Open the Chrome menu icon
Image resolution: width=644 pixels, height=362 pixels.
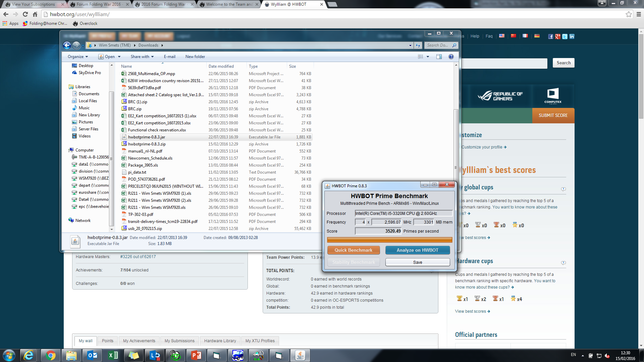pos(639,14)
